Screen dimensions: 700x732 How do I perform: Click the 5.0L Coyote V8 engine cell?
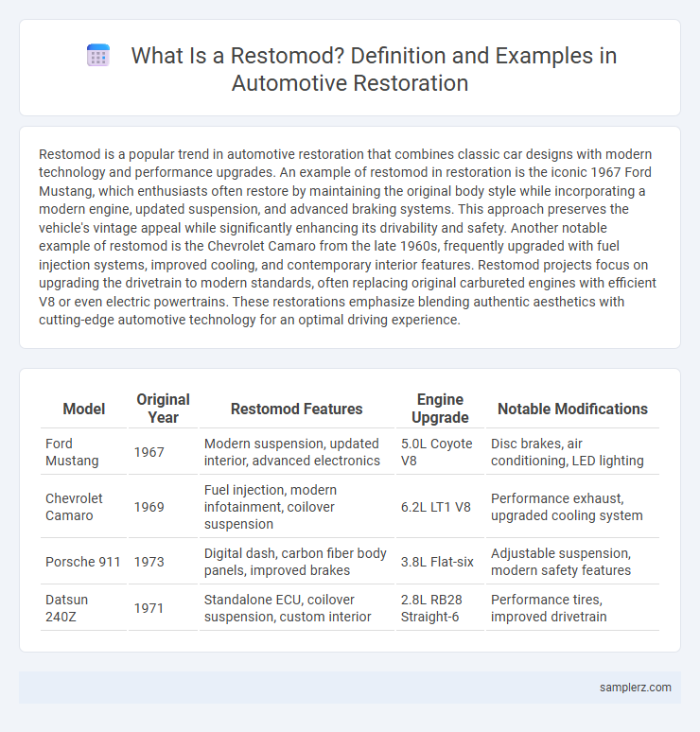tap(440, 452)
